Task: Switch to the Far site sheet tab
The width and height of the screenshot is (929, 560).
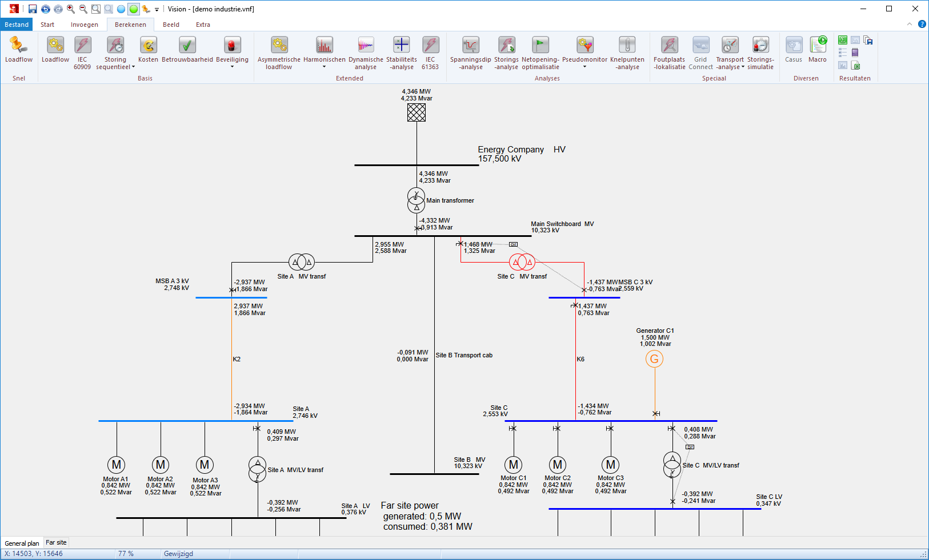Action: 56,542
